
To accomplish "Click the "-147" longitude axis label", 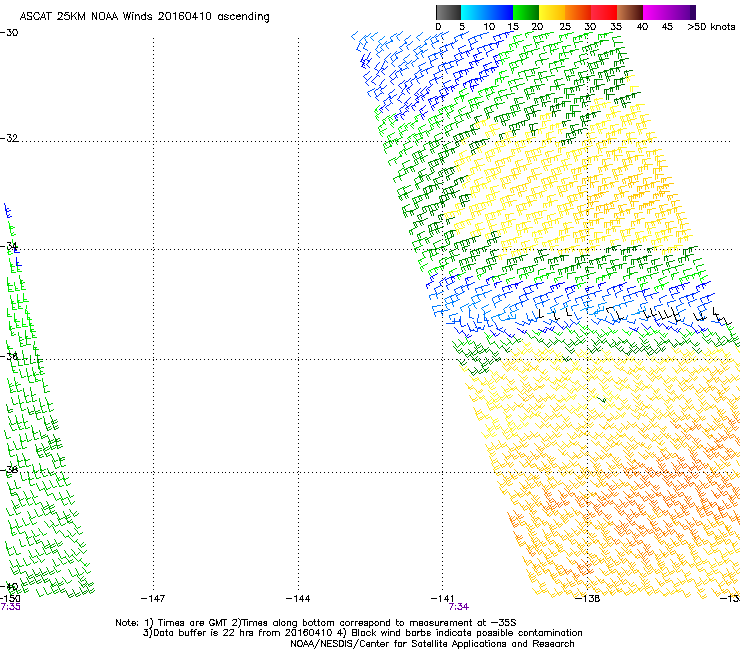I will coord(153,599).
